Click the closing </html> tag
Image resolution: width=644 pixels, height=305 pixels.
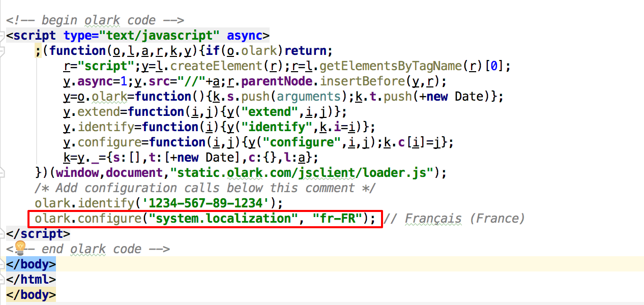point(31,280)
